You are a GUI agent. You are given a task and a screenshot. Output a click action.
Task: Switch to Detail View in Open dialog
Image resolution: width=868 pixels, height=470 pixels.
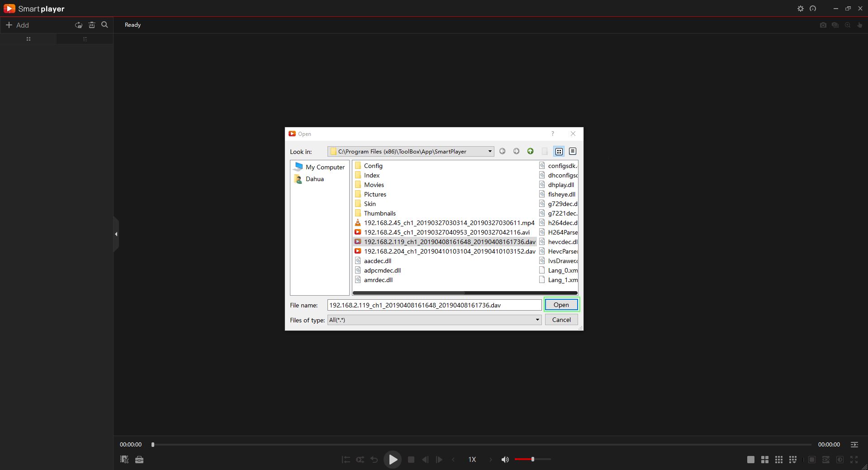click(573, 151)
